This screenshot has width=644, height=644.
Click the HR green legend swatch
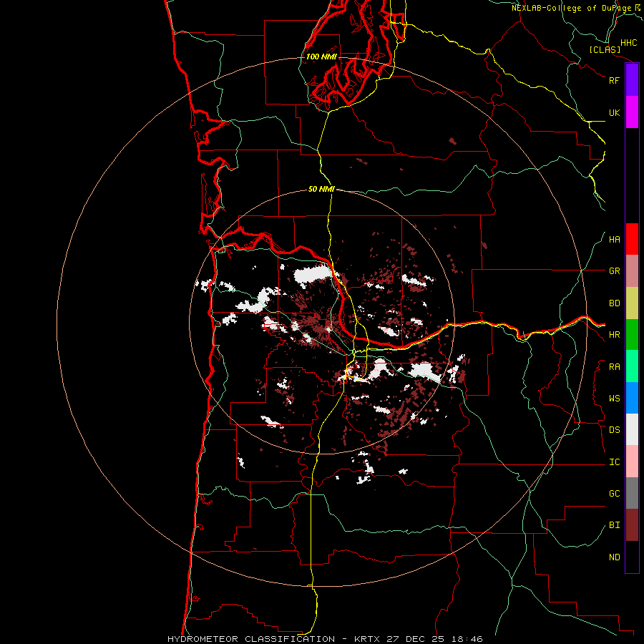pos(632,335)
